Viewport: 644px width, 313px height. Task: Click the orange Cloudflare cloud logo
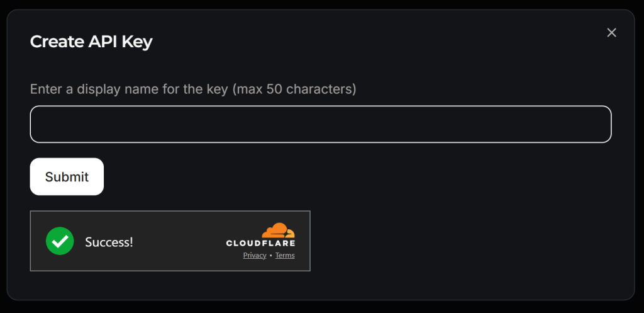pyautogui.click(x=277, y=230)
